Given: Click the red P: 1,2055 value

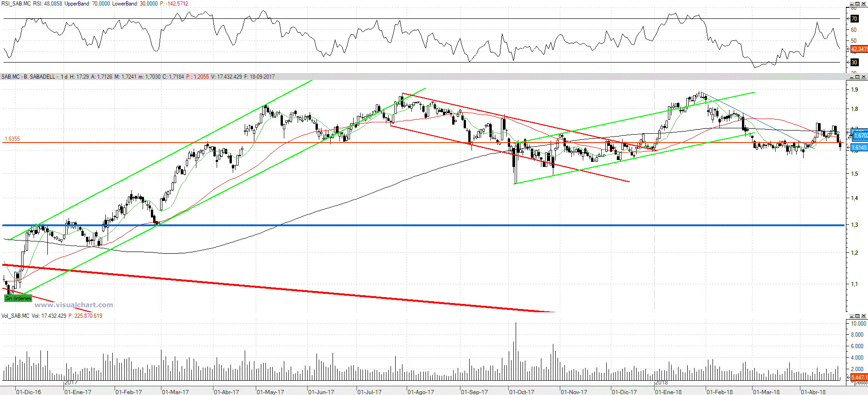Looking at the screenshot, I should [x=197, y=77].
